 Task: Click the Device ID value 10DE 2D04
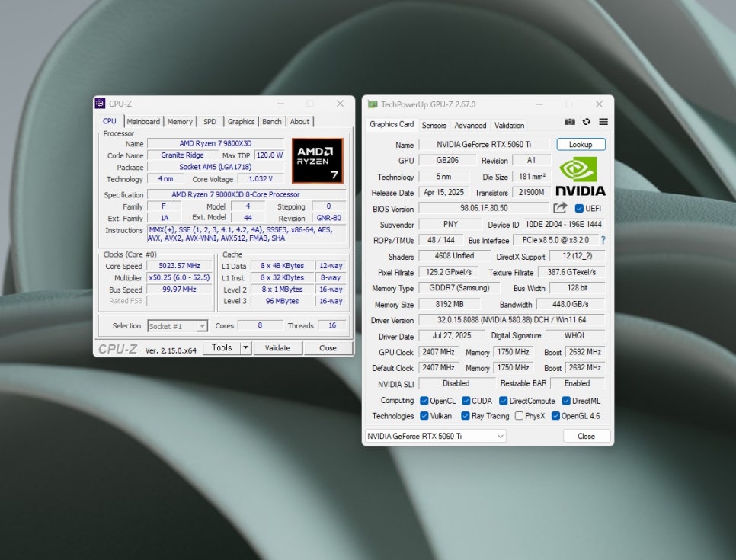563,224
